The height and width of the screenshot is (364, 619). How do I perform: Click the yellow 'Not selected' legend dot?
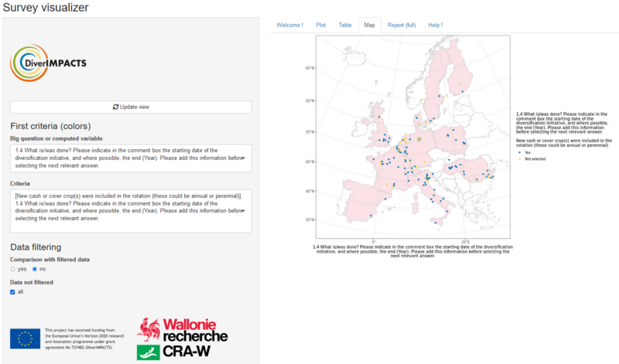pos(519,158)
